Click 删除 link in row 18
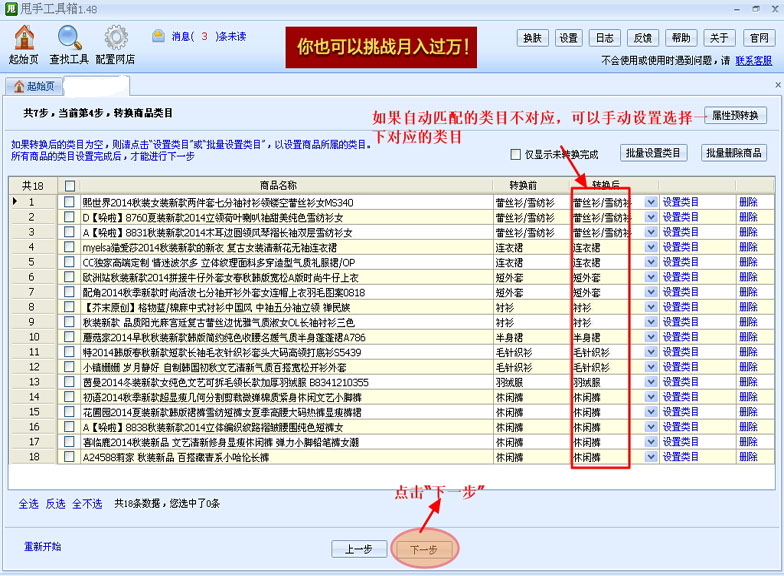This screenshot has height=576, width=784. pos(748,457)
